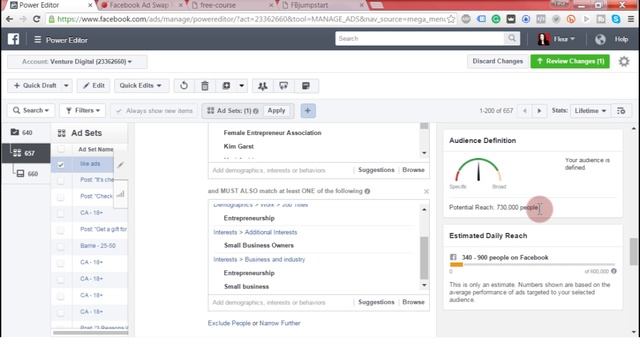Image resolution: width=640 pixels, height=360 pixels.
Task: Click the preview comment icon
Action: [x=284, y=86]
